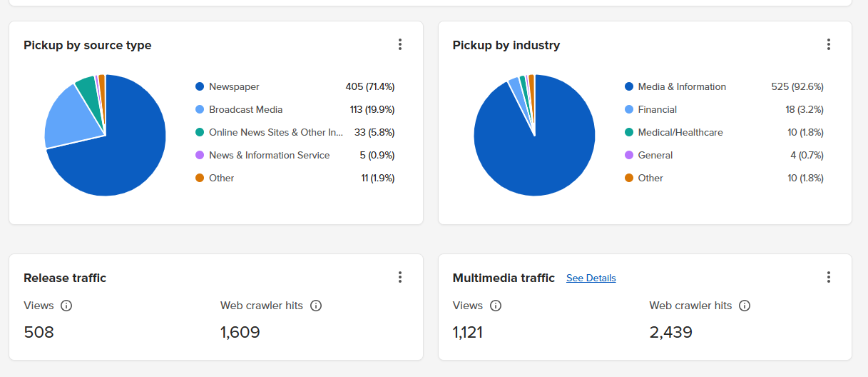Click info icon beside Release Web crawler hits
Image resolution: width=868 pixels, height=377 pixels.
316,306
